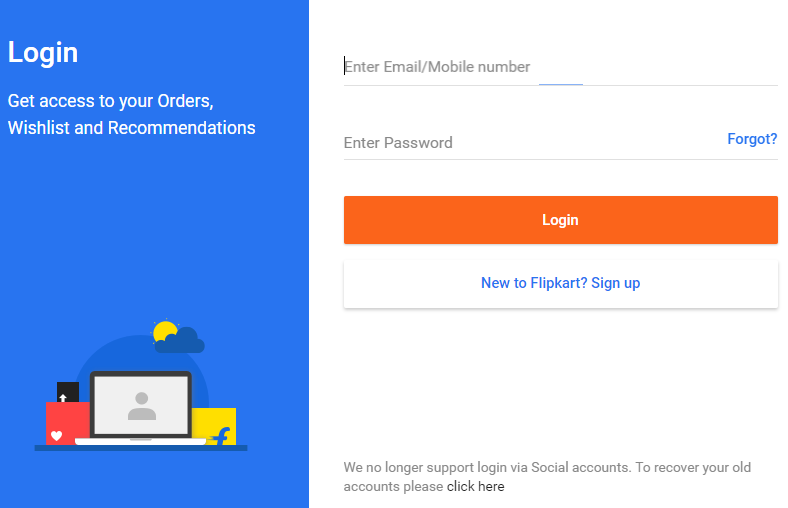Screen dimensions: 788x508
Task: Click the Wishlist and Recommendations text line
Action: point(132,128)
